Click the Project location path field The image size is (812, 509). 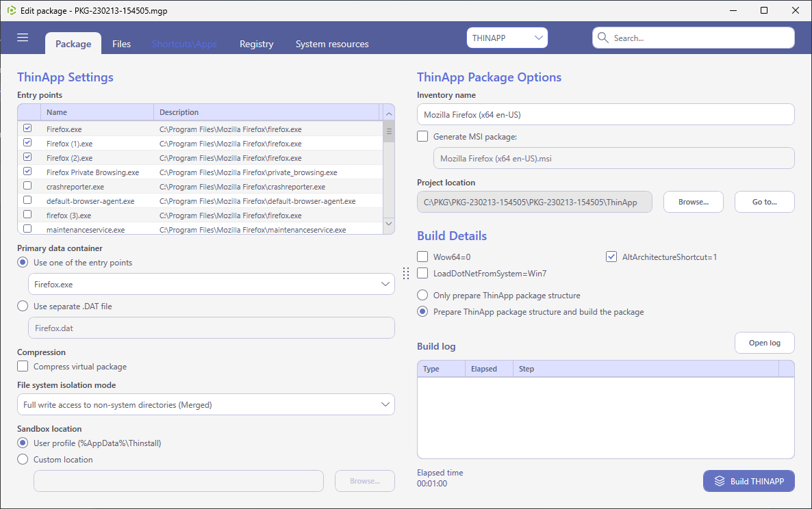535,202
